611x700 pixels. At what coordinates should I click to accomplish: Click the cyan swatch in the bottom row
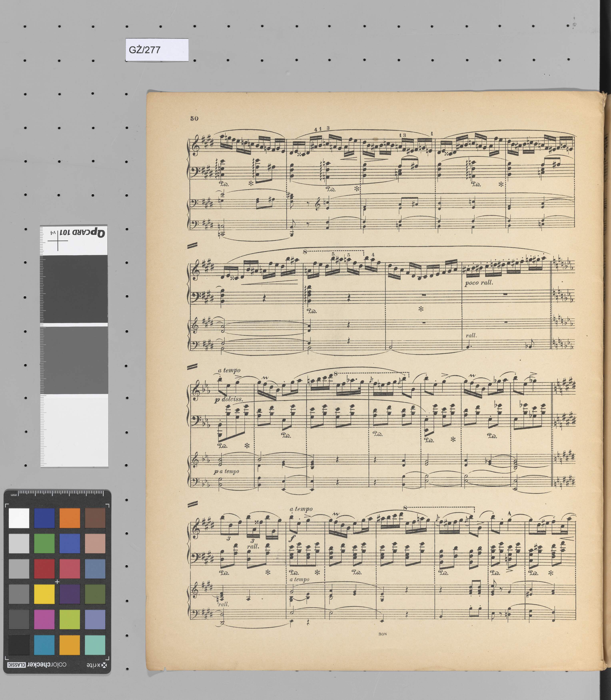click(x=44, y=645)
